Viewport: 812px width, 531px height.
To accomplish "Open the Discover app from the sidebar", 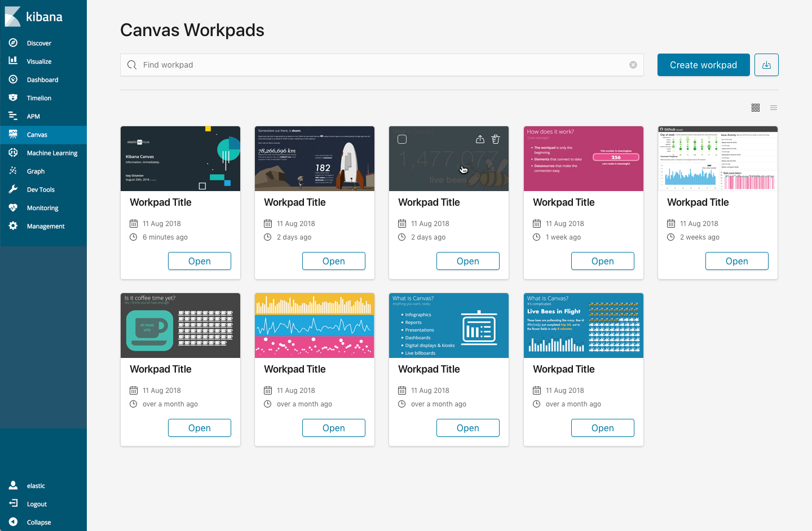I will tap(39, 42).
